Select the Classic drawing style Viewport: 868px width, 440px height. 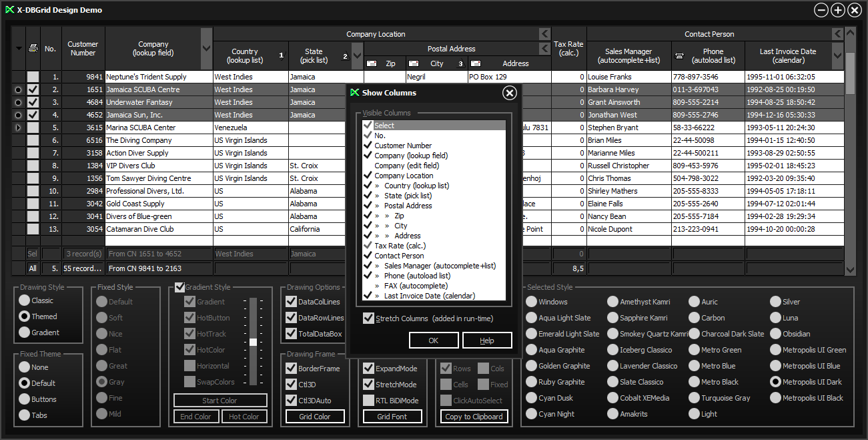[24, 300]
